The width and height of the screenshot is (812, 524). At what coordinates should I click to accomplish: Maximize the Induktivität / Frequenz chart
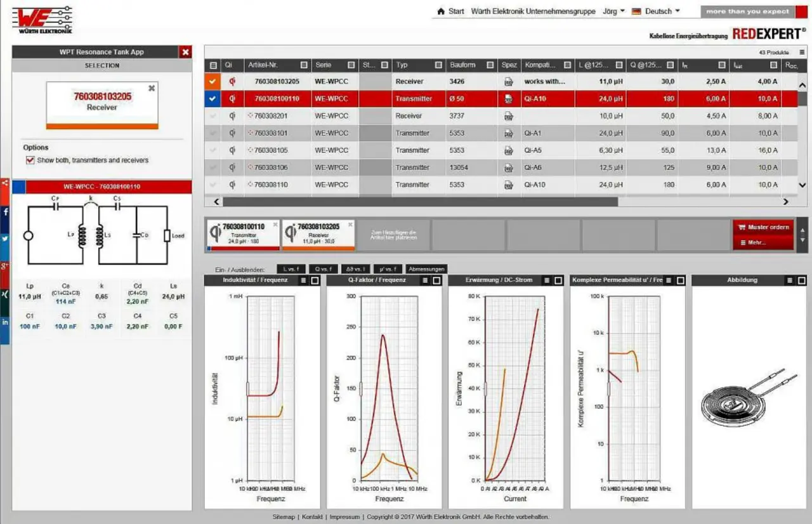pos(315,280)
